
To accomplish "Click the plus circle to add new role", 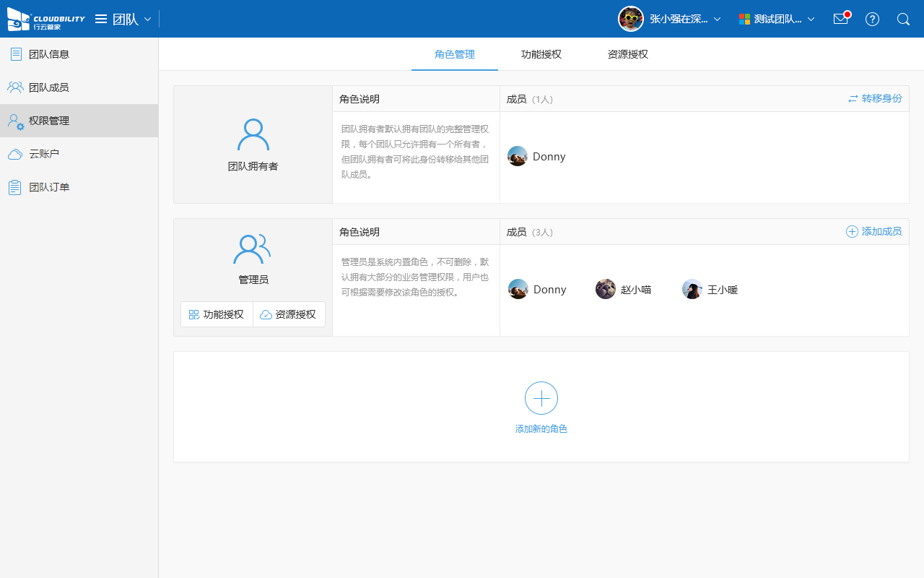I will pyautogui.click(x=541, y=398).
